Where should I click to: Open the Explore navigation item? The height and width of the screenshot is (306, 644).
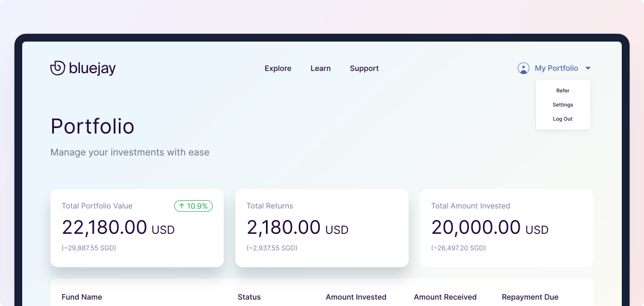(278, 69)
